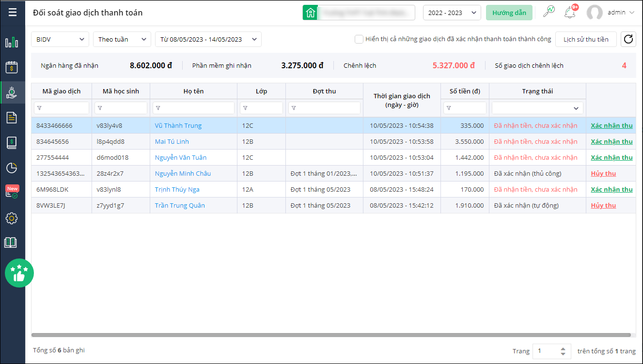
Task: Open the settings gear in the sidebar
Action: (12, 218)
